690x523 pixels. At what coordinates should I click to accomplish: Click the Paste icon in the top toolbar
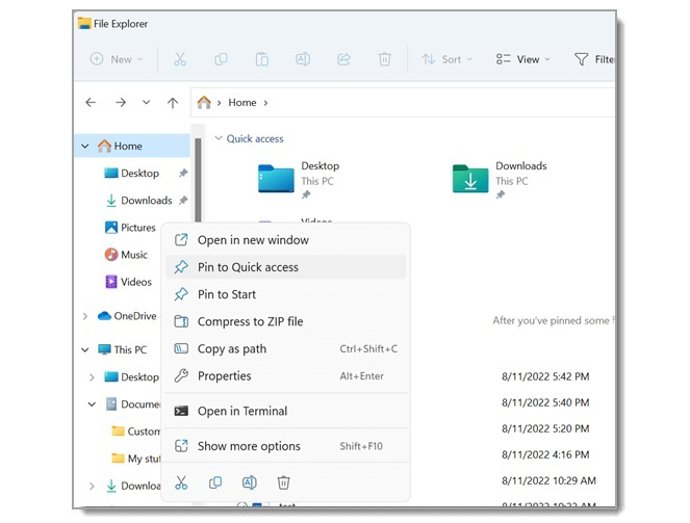[262, 59]
